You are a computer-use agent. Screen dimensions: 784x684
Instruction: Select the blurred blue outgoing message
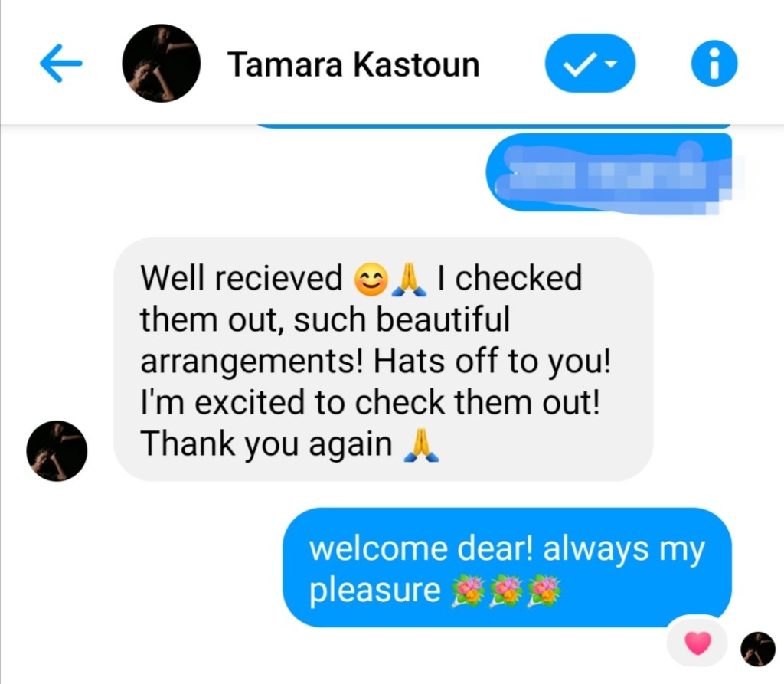[x=609, y=172]
